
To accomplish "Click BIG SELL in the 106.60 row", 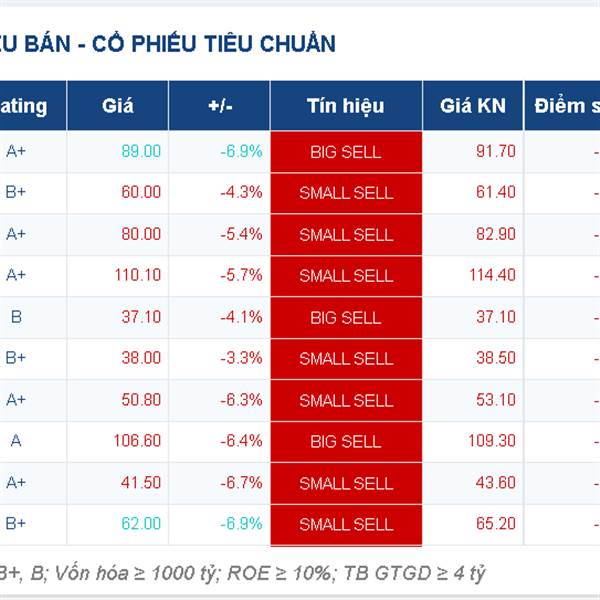I will coord(346,442).
